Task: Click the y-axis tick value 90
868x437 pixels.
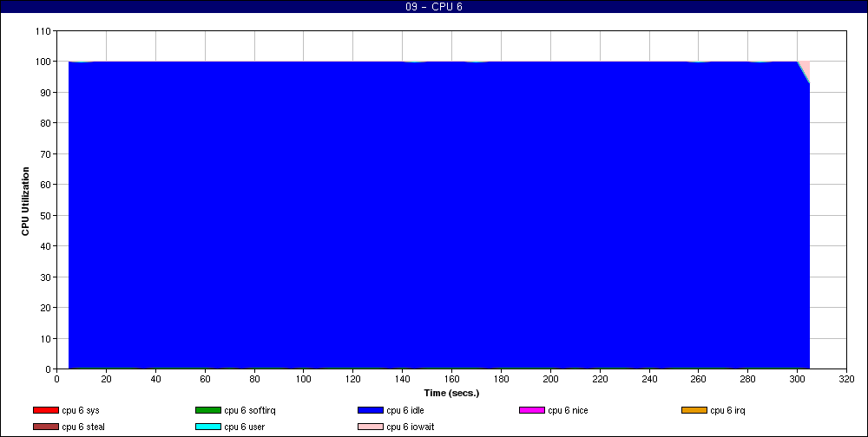Action: (x=45, y=93)
